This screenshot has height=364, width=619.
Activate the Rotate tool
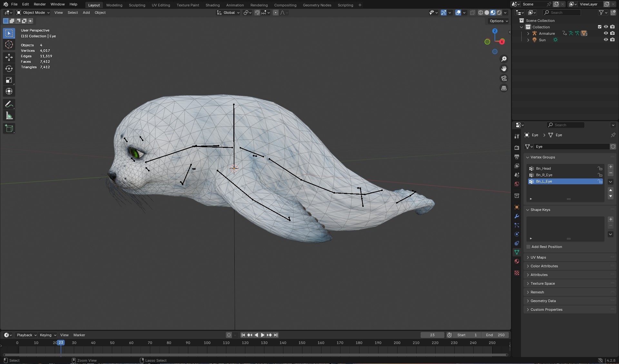9,69
